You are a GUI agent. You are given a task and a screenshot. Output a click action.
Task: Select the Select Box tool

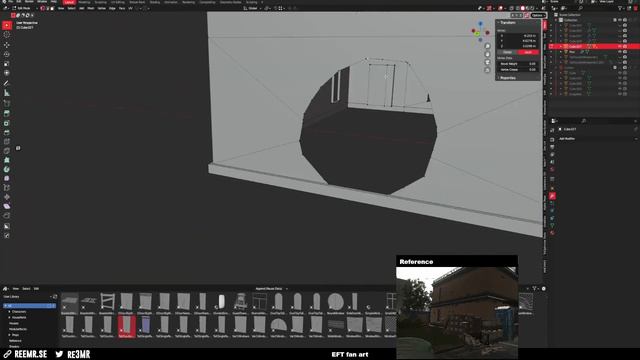7,25
